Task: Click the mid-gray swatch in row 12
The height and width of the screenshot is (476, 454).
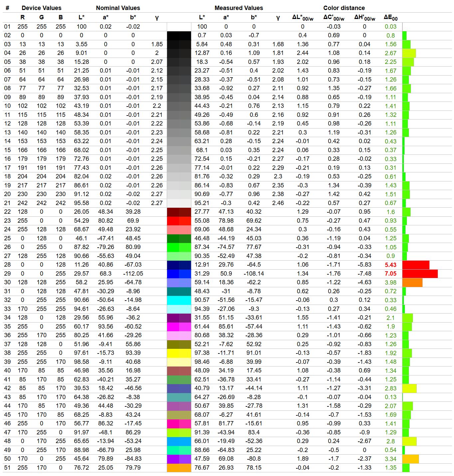Action: click(179, 124)
